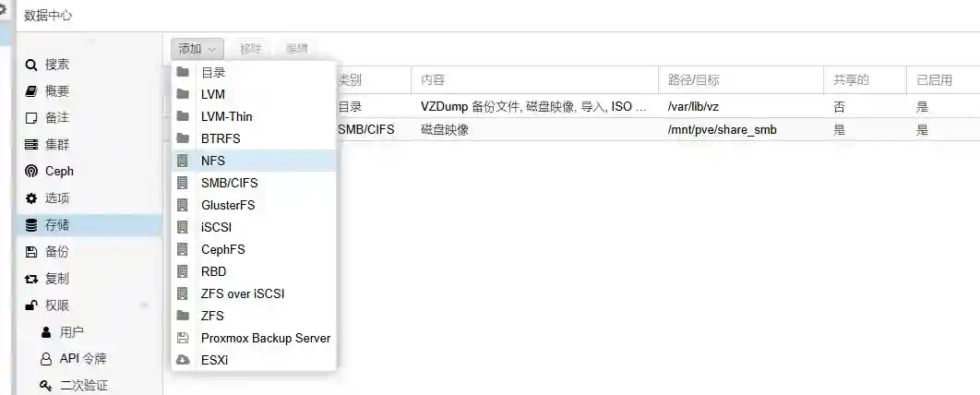Click the unlock icon beside 权限

(x=31, y=305)
